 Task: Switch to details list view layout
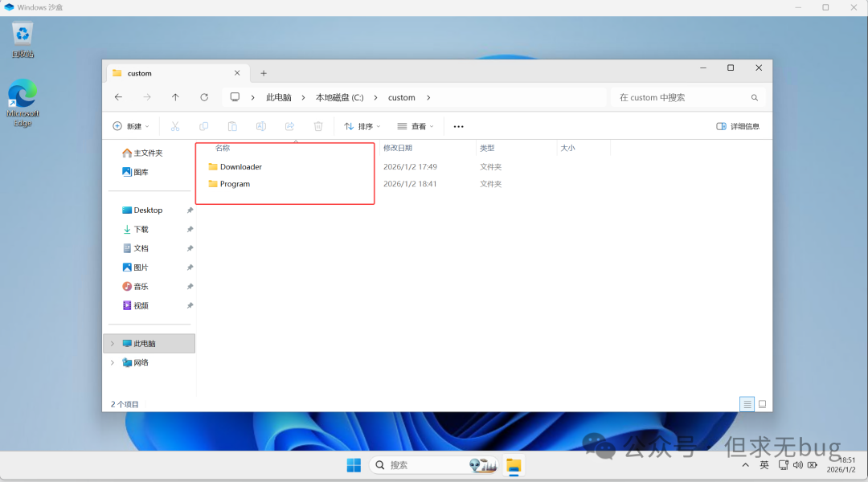tap(747, 403)
